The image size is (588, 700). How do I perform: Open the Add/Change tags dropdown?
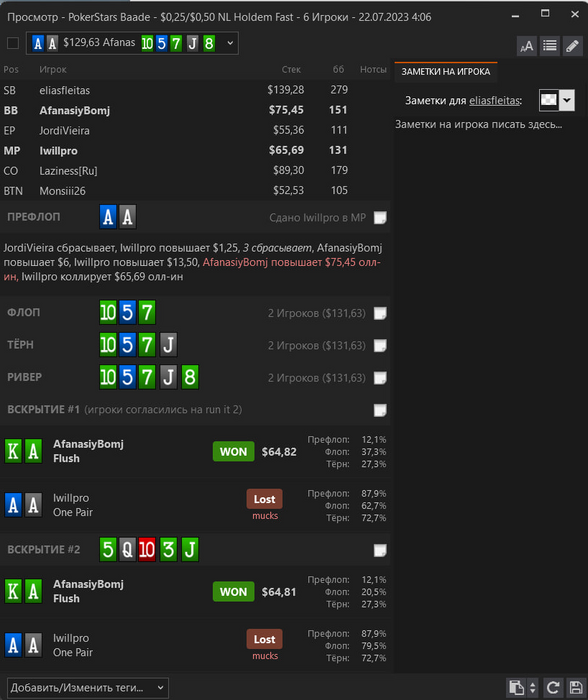(x=88, y=688)
